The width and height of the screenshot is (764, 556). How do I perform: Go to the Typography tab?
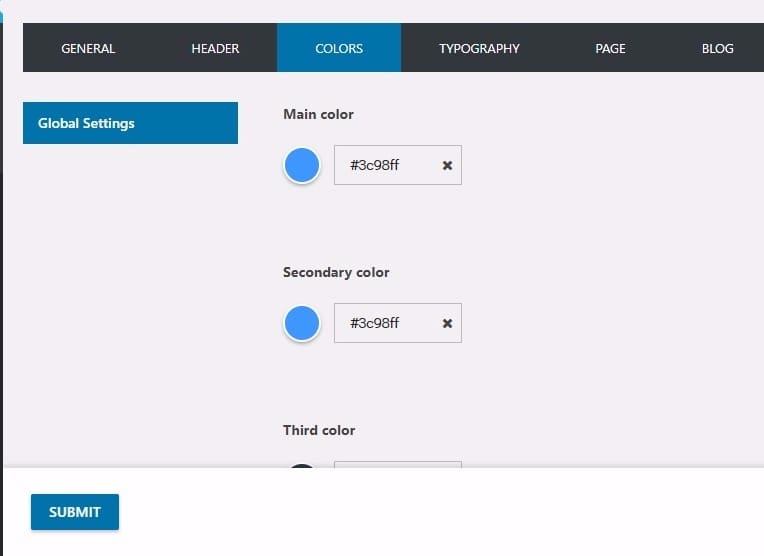(x=479, y=48)
